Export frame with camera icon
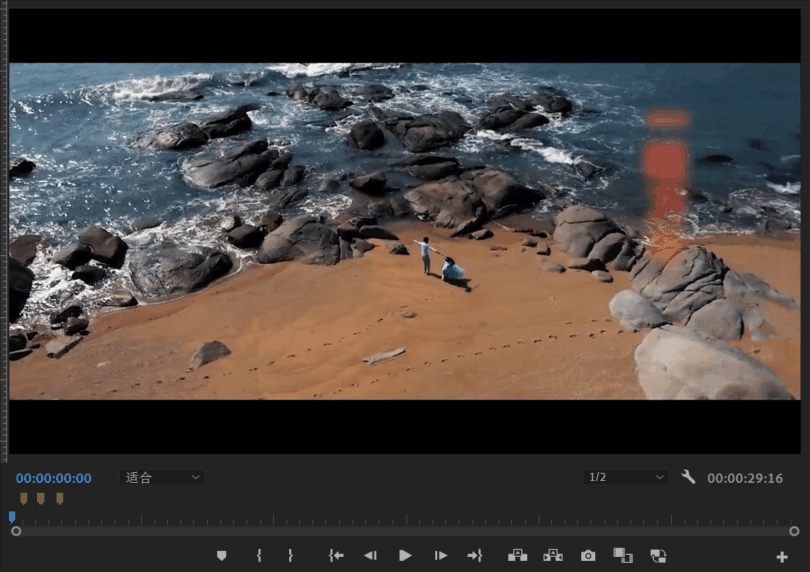810x572 pixels. (x=588, y=556)
